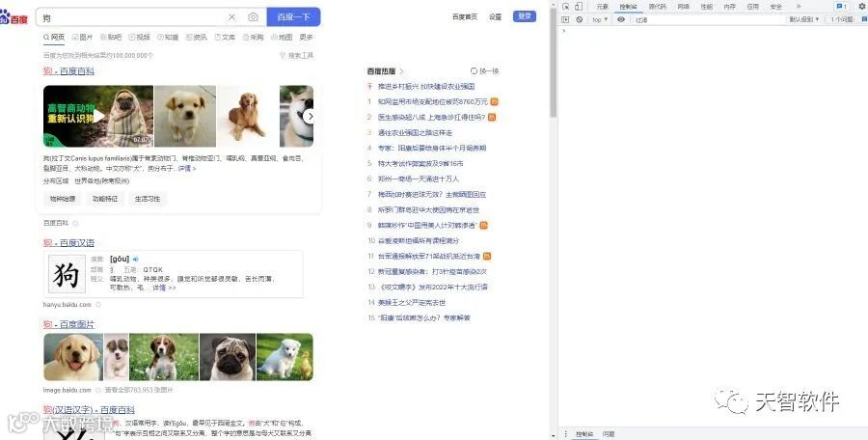Open hot search item number 6 郑州一商场
This screenshot has width=868, height=440.
coord(419,179)
